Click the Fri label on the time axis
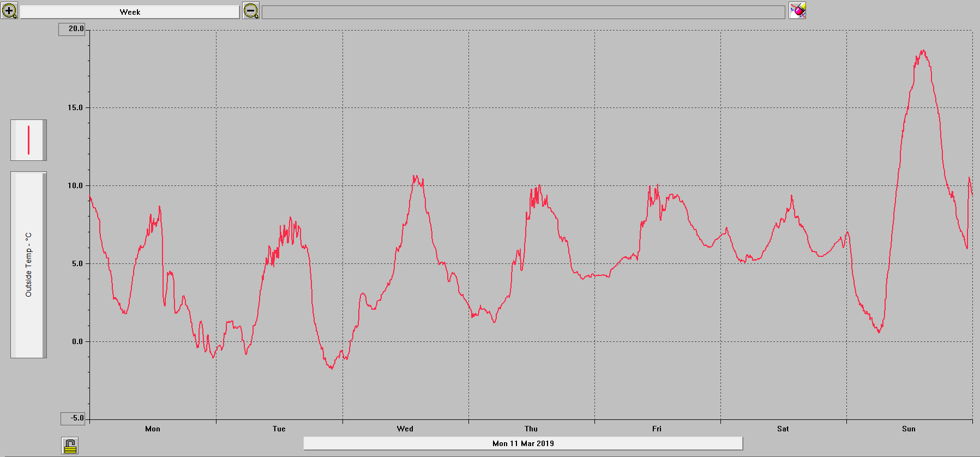 (657, 429)
